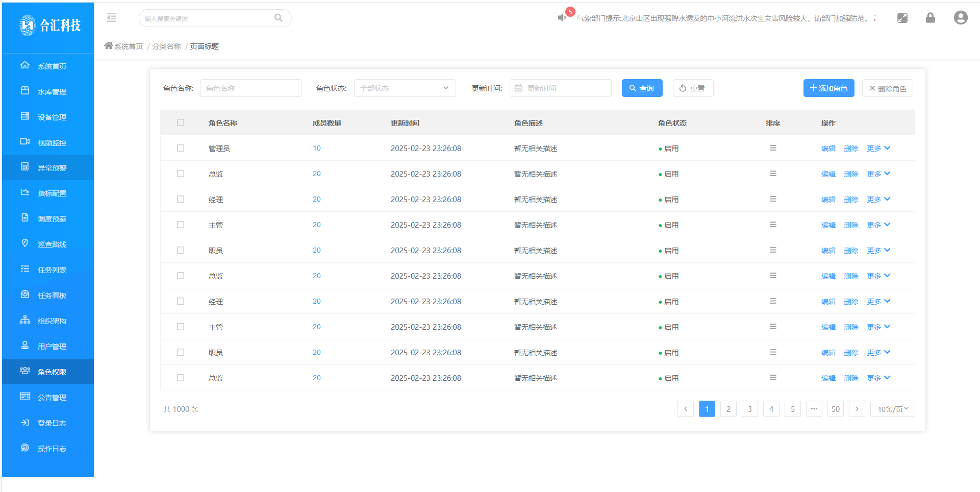Open the 10条/页 page size selector
The height and width of the screenshot is (492, 980).
892,409
